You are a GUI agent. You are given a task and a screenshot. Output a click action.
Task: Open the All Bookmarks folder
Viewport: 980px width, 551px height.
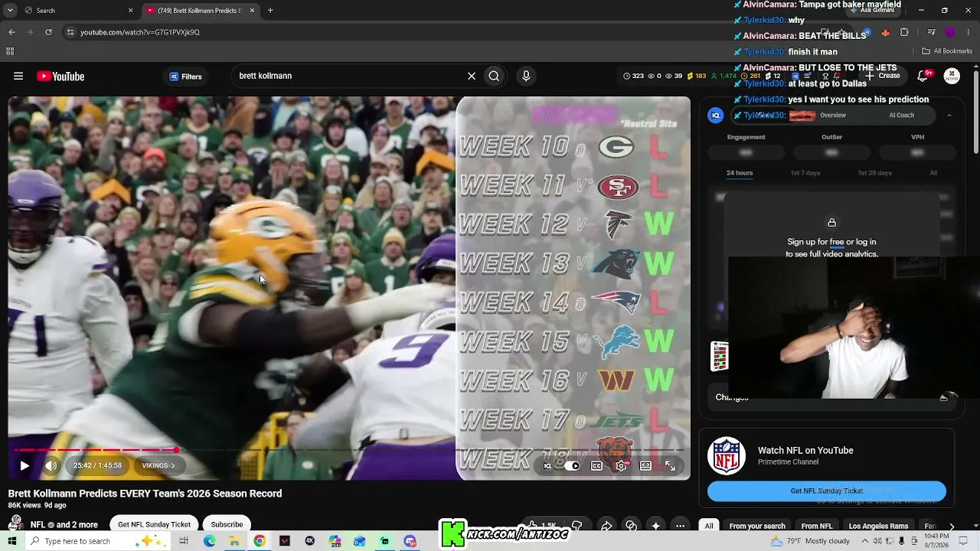point(947,51)
